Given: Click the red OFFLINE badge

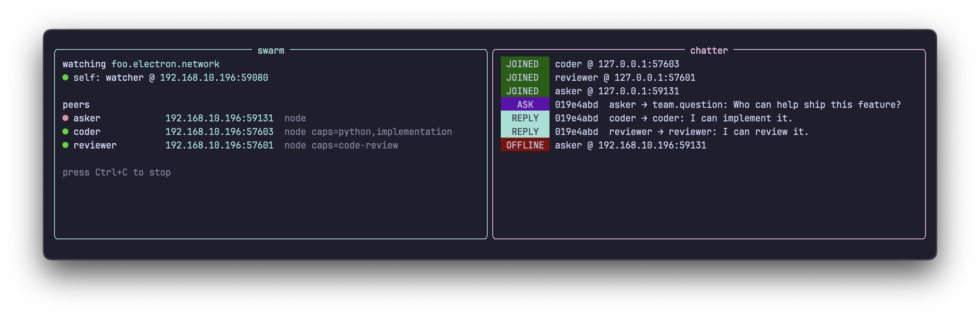Looking at the screenshot, I should click(525, 145).
